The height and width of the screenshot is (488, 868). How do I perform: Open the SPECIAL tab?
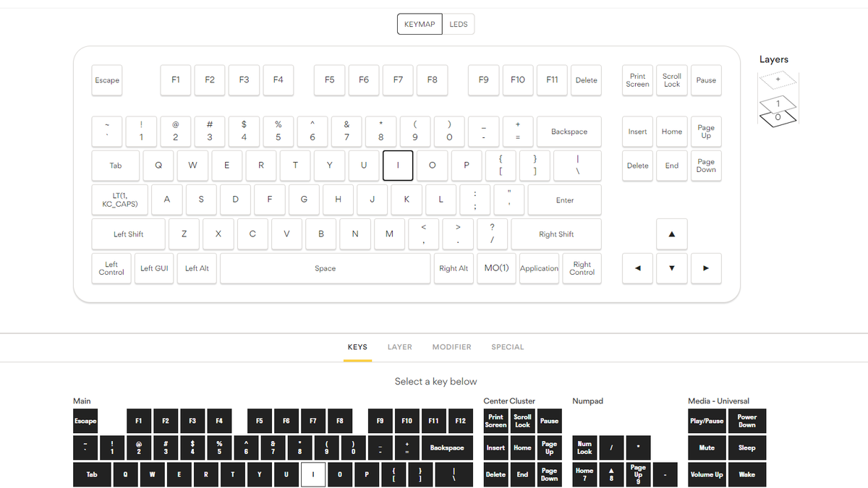508,347
